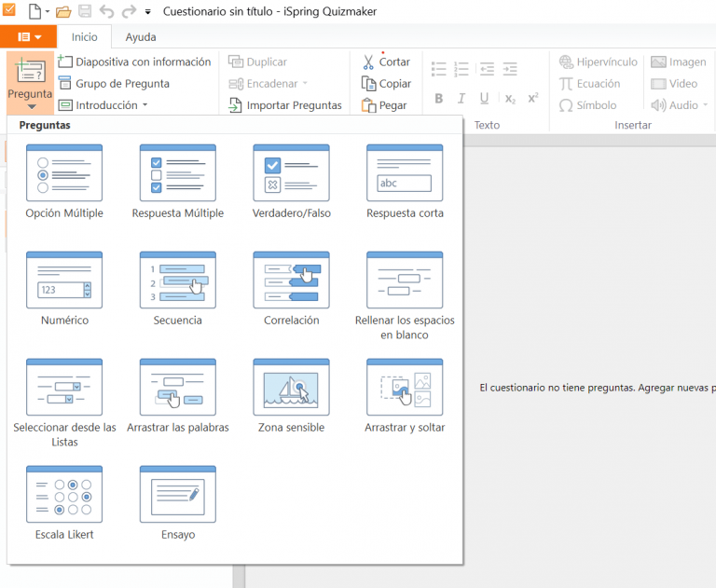Apply superscript formatting
The width and height of the screenshot is (716, 588).
point(533,98)
